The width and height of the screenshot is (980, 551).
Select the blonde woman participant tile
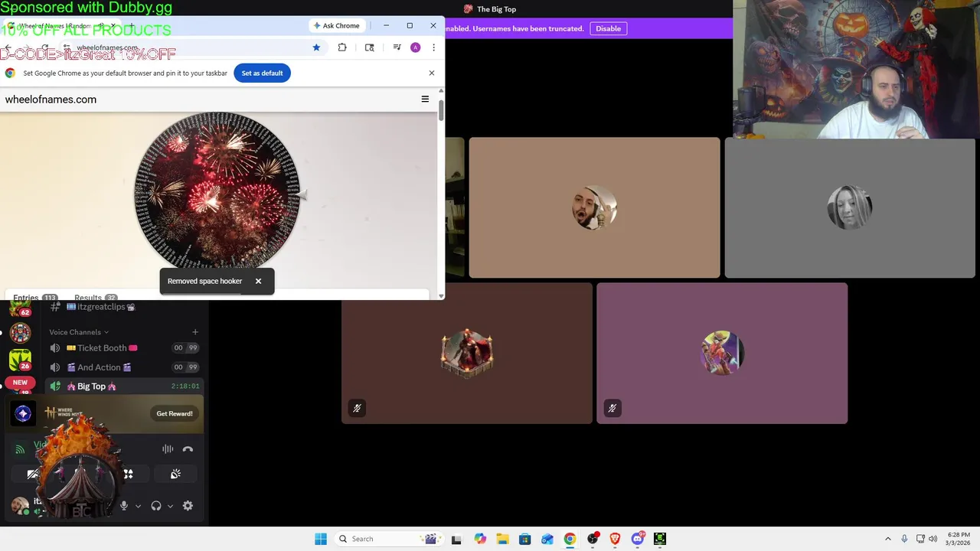pos(850,207)
